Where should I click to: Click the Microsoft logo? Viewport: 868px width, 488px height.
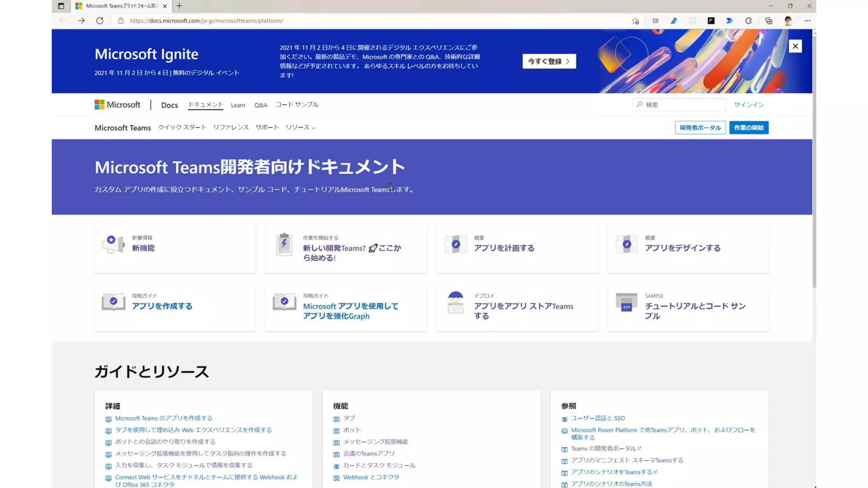[117, 105]
